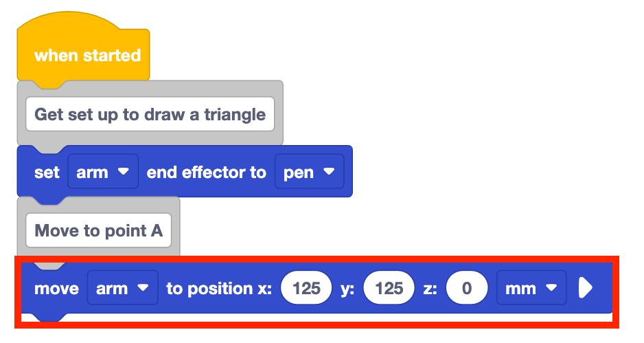Image resolution: width=644 pixels, height=343 pixels.
Task: Click the 'set' label on the end effector block
Action: click(47, 172)
